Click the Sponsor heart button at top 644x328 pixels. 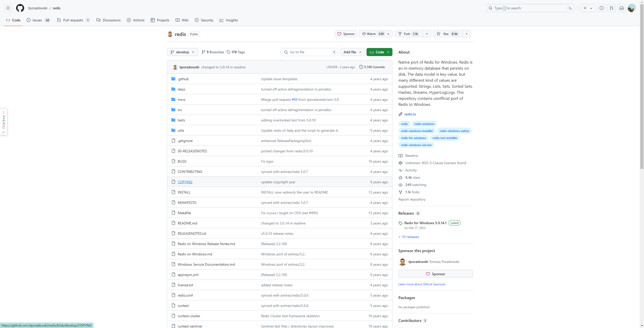tap(346, 34)
